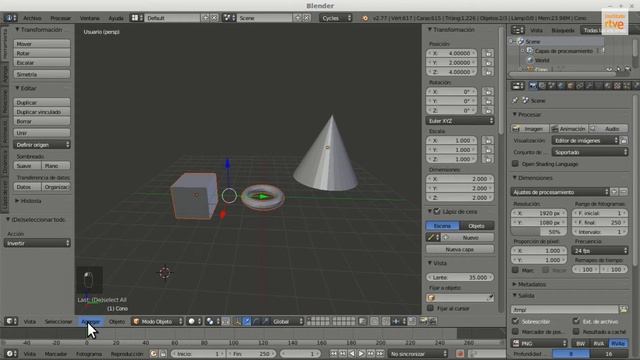Browse output folder next to /tmp/
The height and width of the screenshot is (360, 640).
(x=623, y=309)
